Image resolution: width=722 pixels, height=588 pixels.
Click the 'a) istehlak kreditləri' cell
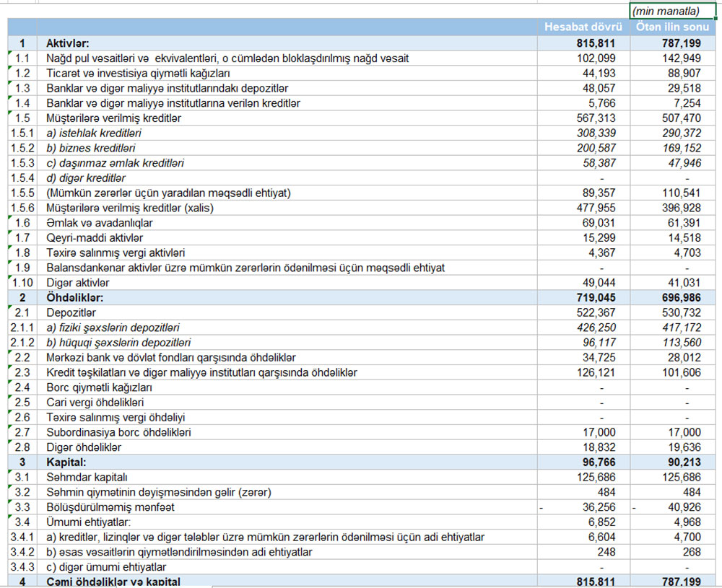click(x=93, y=133)
